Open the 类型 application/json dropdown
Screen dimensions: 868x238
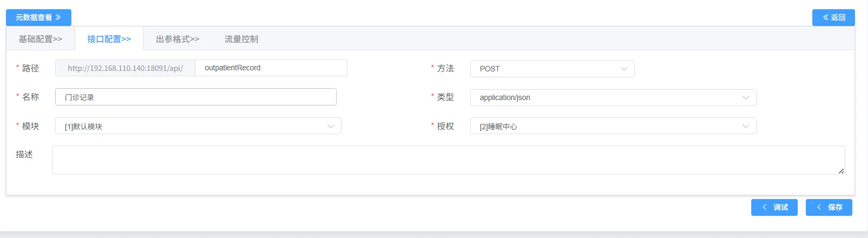click(x=613, y=97)
